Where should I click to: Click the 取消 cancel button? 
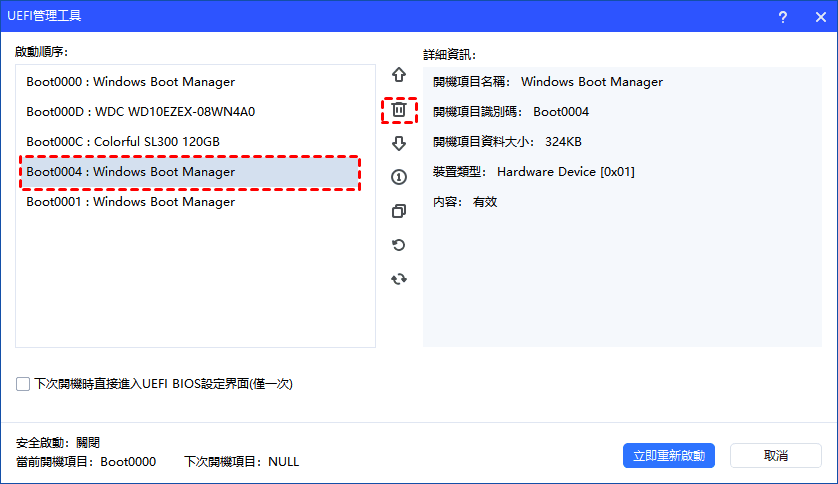[776, 456]
